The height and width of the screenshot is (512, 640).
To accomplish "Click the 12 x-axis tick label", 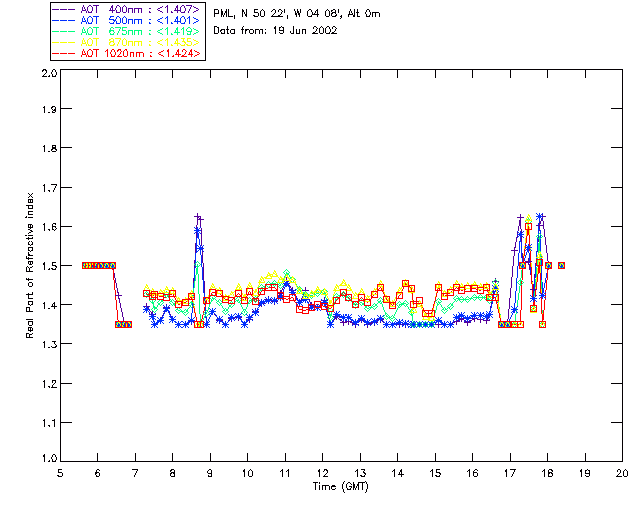I will [322, 473].
